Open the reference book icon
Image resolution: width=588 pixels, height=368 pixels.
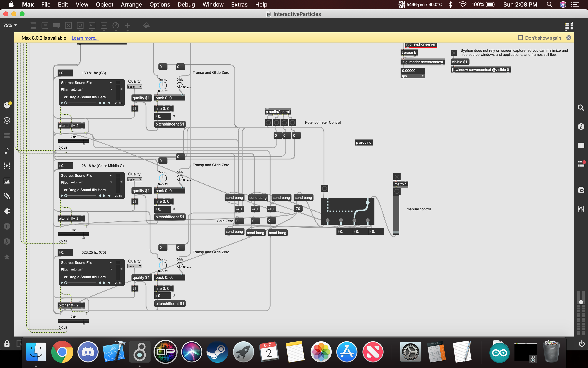pyautogui.click(x=581, y=145)
